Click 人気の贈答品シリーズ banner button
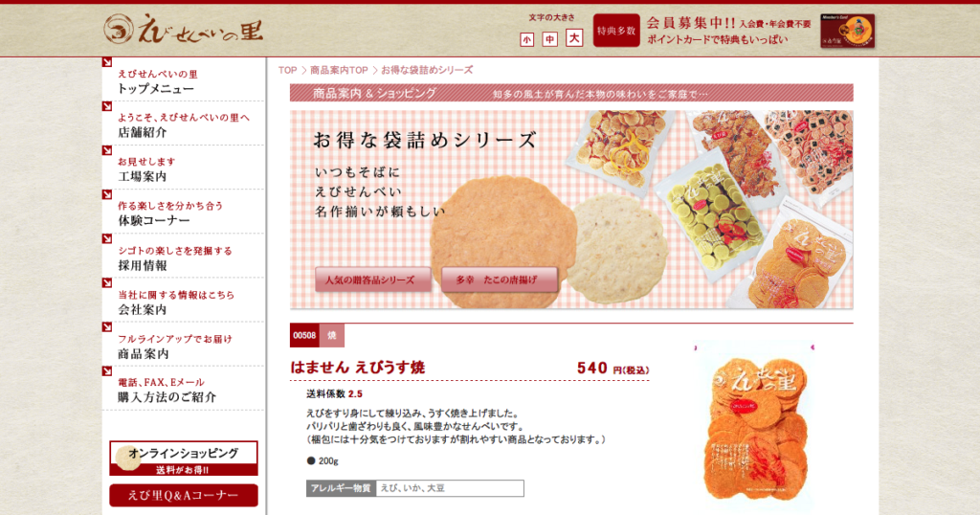This screenshot has height=515, width=980. coord(373,280)
